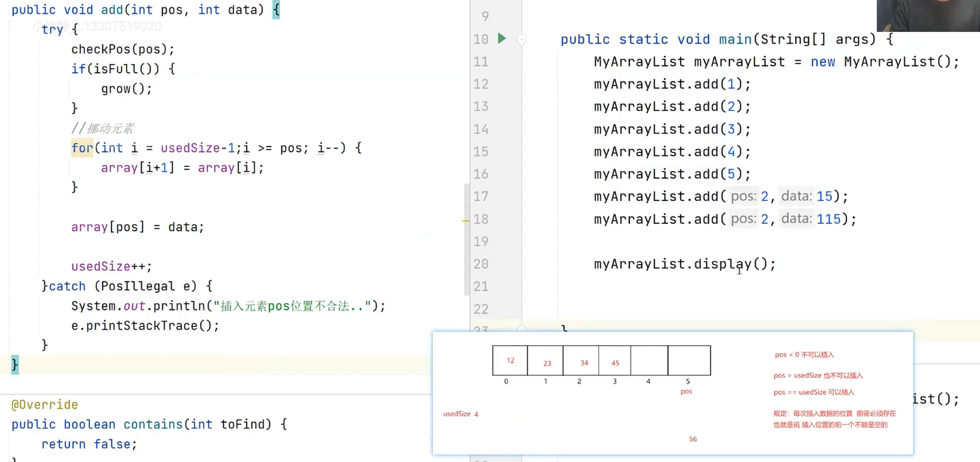Click the highlighted closing brace of add method
980x462 pixels.
[15, 365]
